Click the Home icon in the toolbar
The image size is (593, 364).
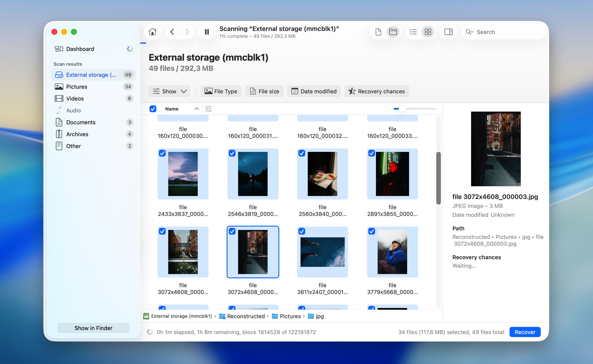click(152, 32)
